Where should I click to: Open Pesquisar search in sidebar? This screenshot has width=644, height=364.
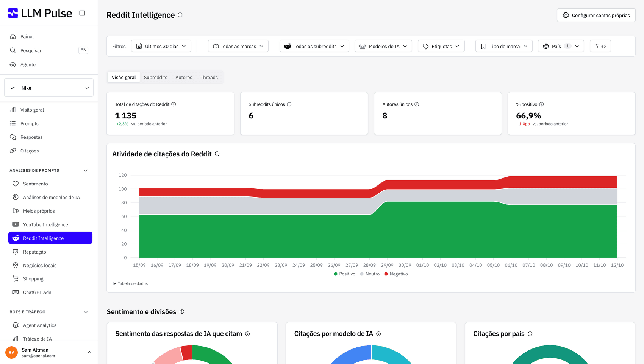[x=49, y=50]
